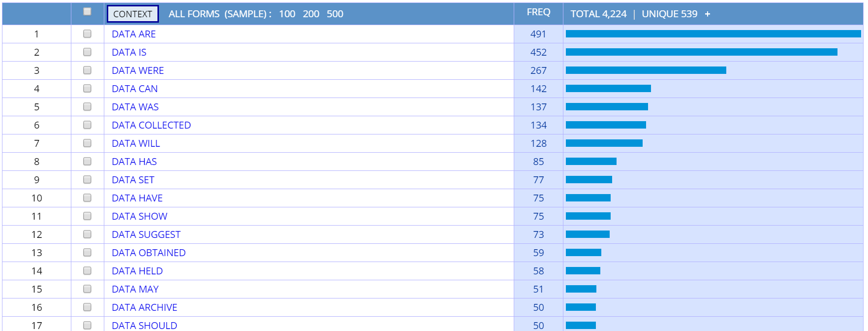The image size is (868, 331).
Task: View results for DATA WILL
Action: (x=136, y=143)
